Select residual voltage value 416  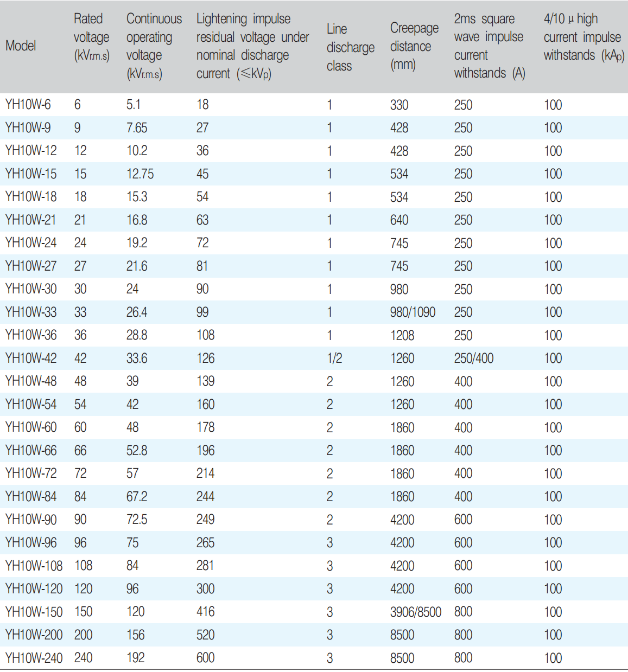[x=205, y=612]
